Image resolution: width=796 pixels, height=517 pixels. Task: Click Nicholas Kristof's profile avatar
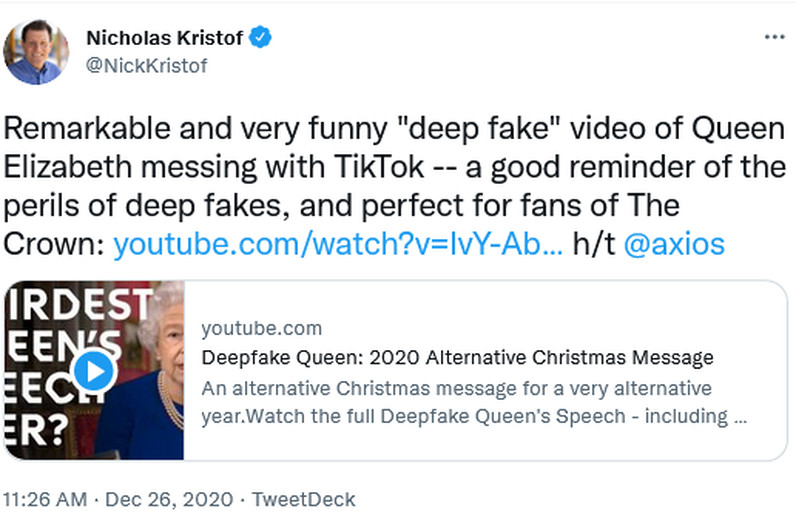point(37,52)
